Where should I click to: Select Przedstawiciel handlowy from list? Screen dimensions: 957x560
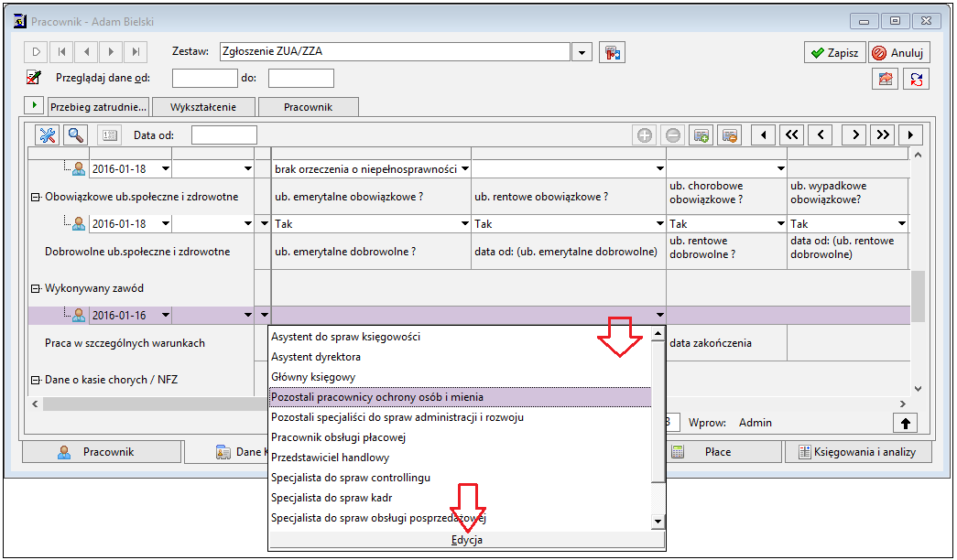pyautogui.click(x=461, y=458)
